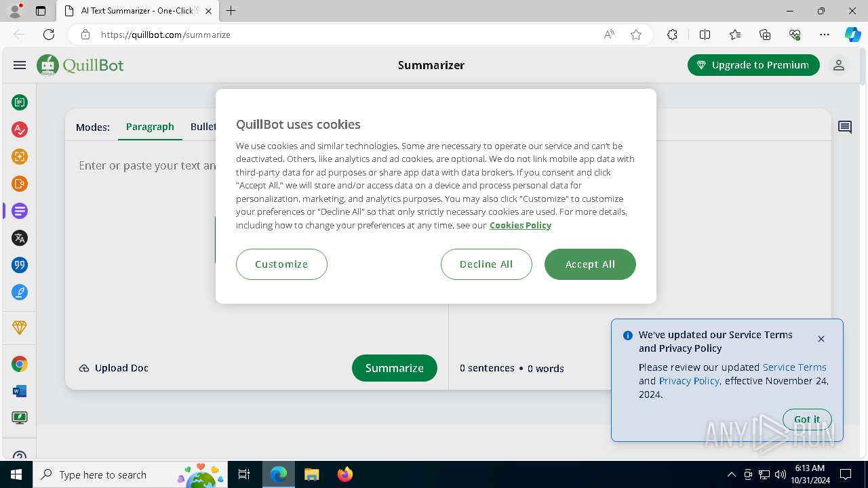The height and width of the screenshot is (488, 868).
Task: Open Copilot in the Edge toolbar
Action: (x=852, y=35)
